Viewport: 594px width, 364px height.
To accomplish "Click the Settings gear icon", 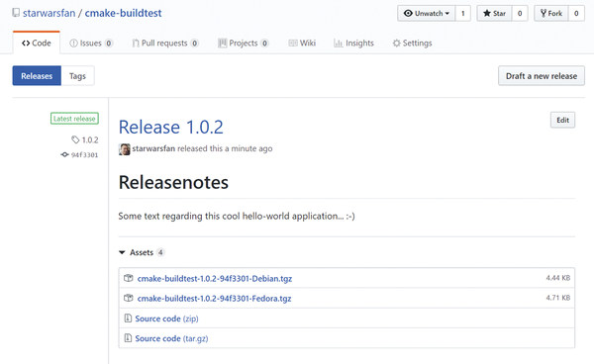I will pyautogui.click(x=397, y=44).
